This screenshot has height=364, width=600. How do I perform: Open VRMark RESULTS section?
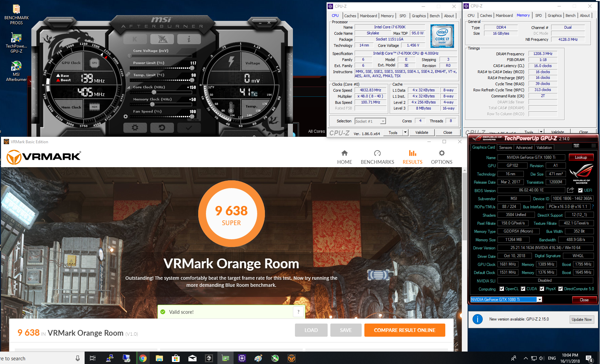(412, 157)
